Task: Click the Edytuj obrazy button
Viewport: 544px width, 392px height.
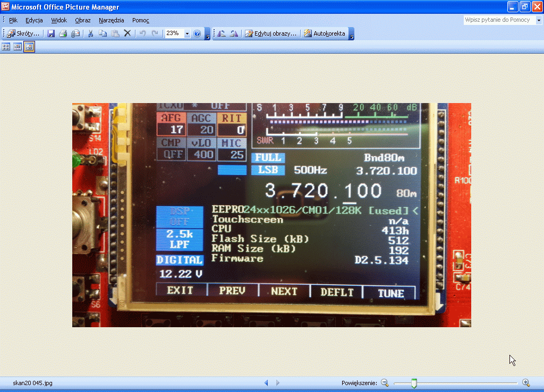Action: [x=270, y=33]
